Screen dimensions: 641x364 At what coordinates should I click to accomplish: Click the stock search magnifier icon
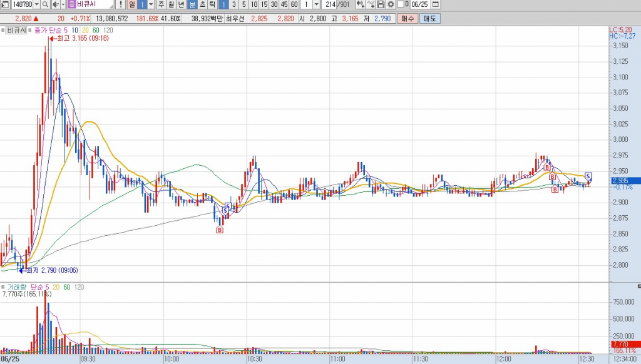[x=46, y=4]
